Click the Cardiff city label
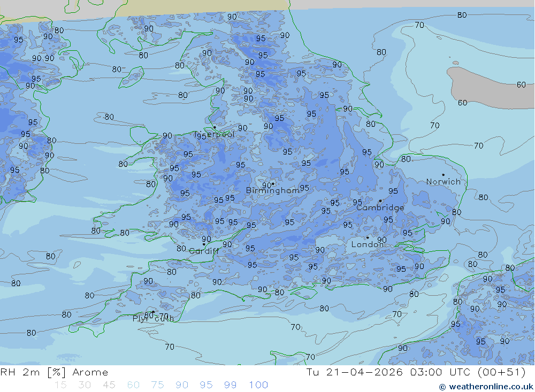The image size is (535, 392). coord(204,251)
